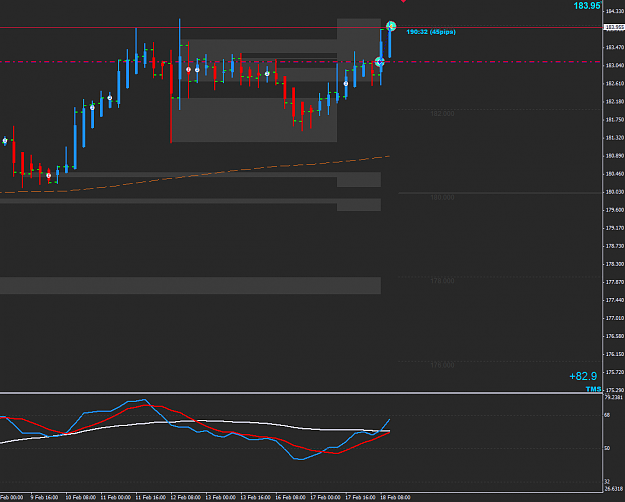The height and width of the screenshot is (502, 625).
Task: Click the 50 level on indicator scale
Action: coord(607,449)
